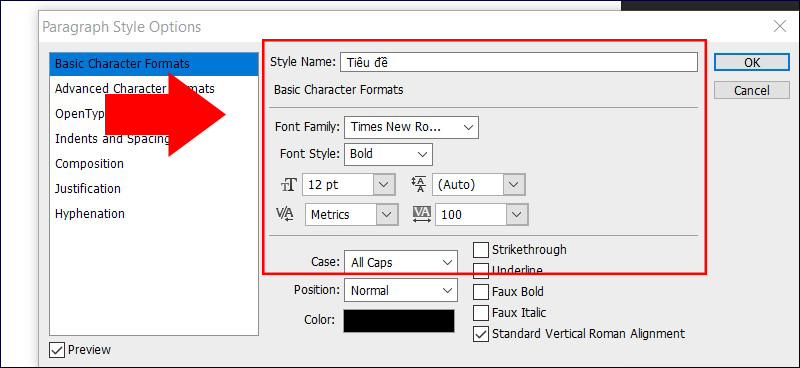Click into the (Auto) leading field

point(468,185)
